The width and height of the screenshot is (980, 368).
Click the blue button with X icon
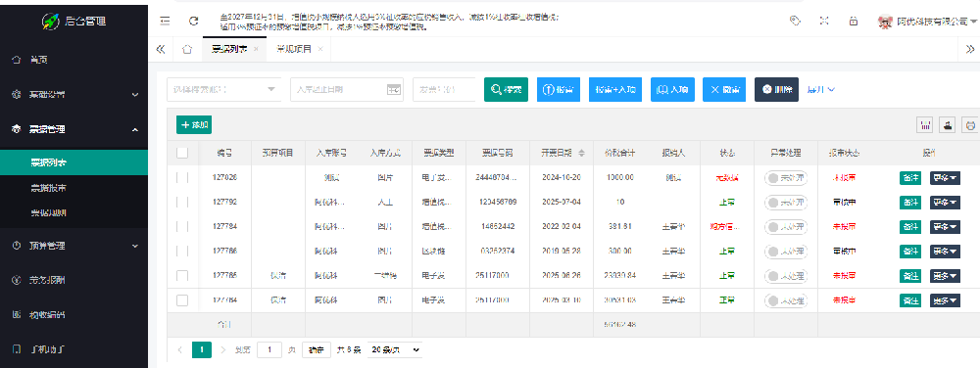[724, 90]
